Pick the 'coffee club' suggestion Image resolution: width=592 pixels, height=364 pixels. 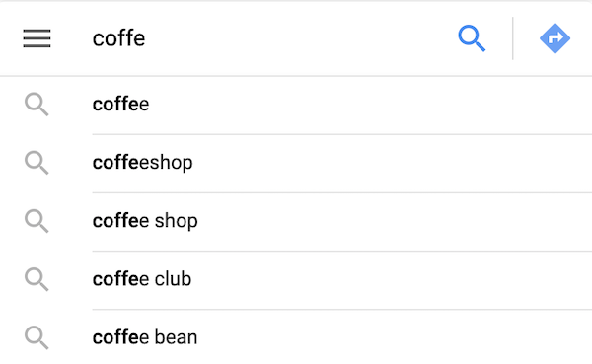[x=296, y=280]
